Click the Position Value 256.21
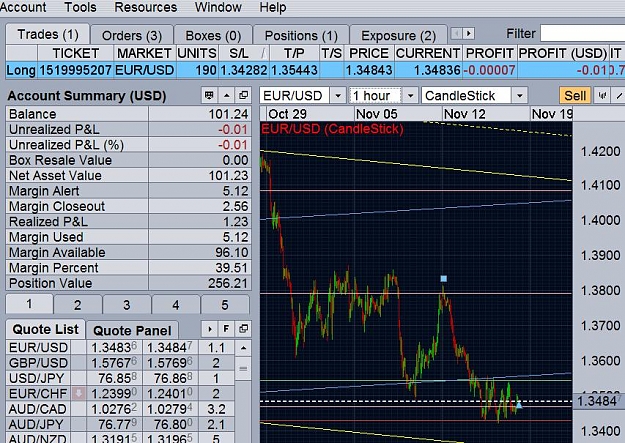Screen dimensions: 625x443 click(228, 283)
